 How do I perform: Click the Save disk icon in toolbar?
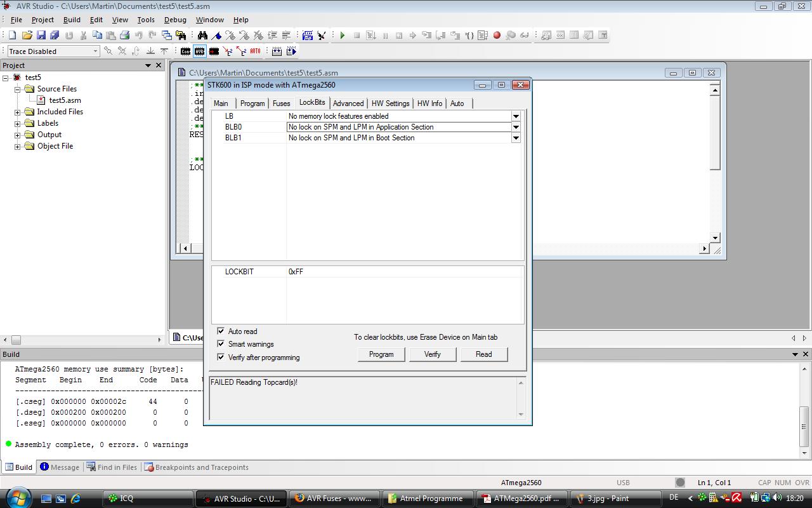point(41,36)
